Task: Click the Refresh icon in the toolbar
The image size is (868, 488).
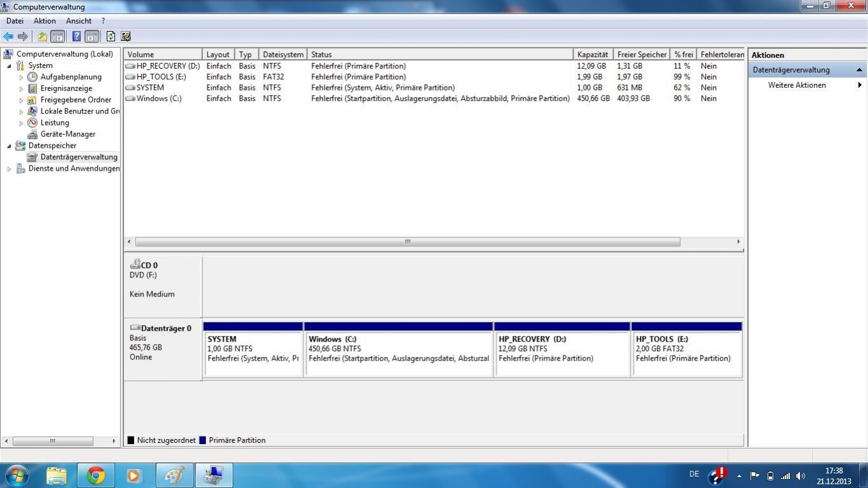Action: pos(111,36)
